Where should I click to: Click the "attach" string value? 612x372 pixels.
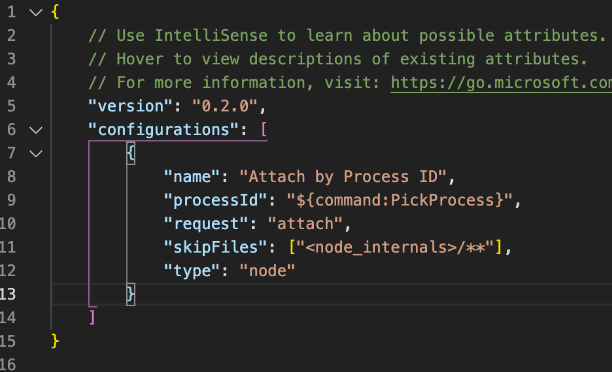[305, 224]
